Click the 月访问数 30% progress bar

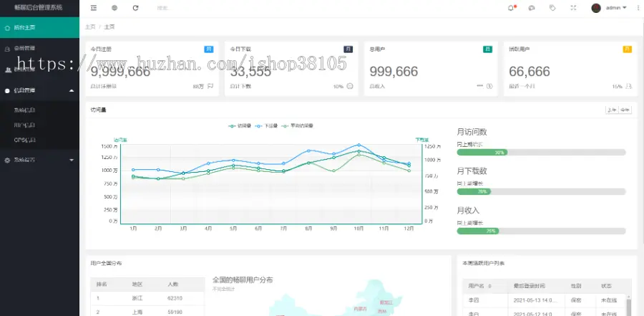[541, 152]
